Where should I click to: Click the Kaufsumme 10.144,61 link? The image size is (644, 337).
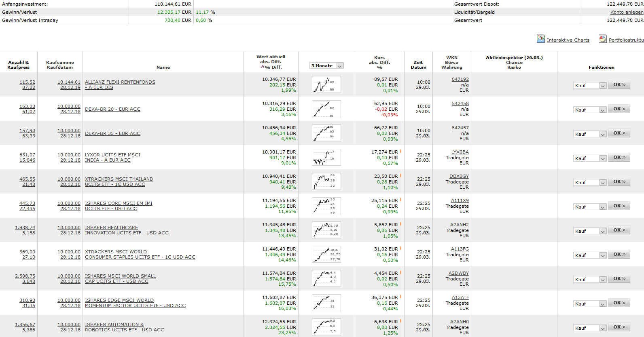click(x=69, y=82)
